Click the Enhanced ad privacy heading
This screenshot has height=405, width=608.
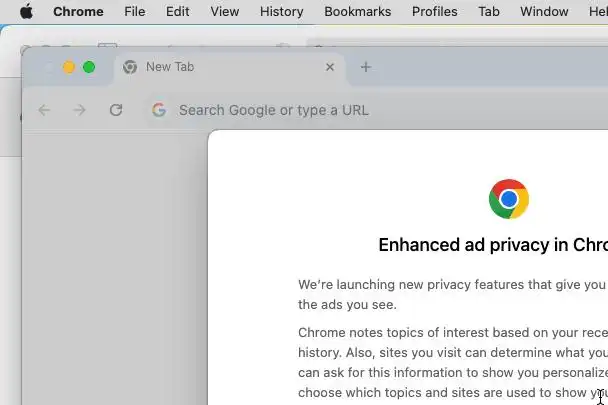click(493, 245)
